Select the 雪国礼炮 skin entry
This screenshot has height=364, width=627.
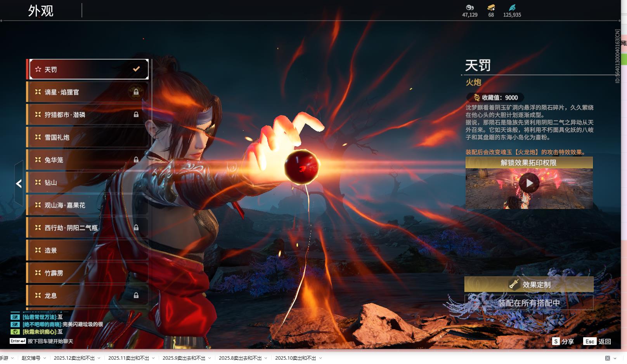pos(87,137)
